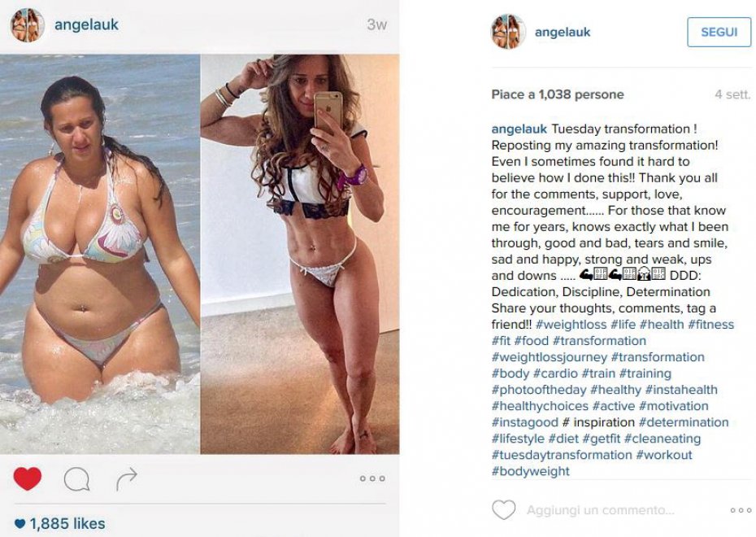This screenshot has height=537, width=756.
Task: Open profile avatar in left header
Action: click(x=27, y=24)
